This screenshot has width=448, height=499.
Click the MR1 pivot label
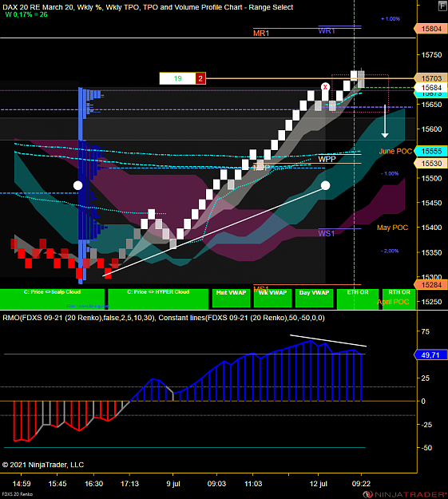pyautogui.click(x=261, y=33)
